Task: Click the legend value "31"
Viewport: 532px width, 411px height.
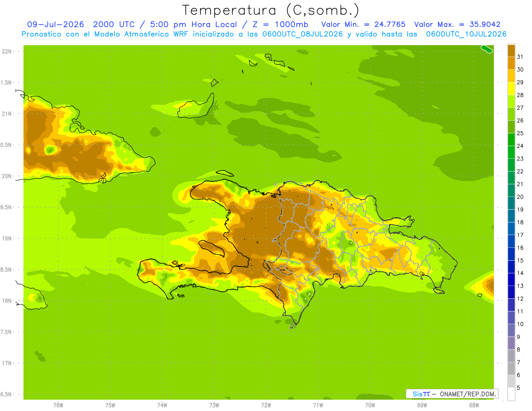Action: 520,57
